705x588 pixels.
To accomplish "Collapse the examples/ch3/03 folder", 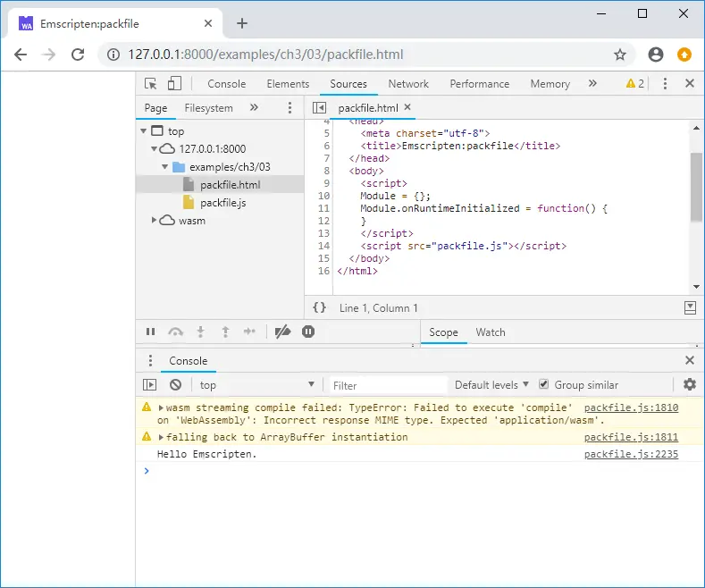I will (x=164, y=167).
